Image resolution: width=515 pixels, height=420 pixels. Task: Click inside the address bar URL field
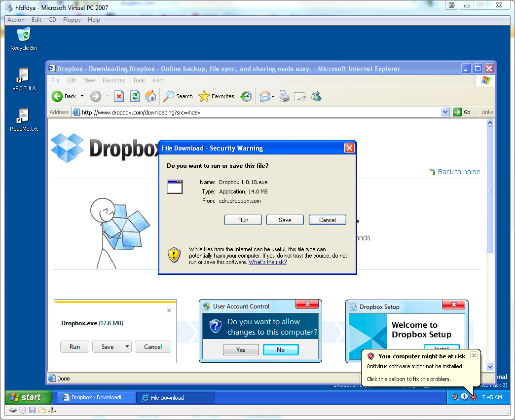pyautogui.click(x=259, y=113)
